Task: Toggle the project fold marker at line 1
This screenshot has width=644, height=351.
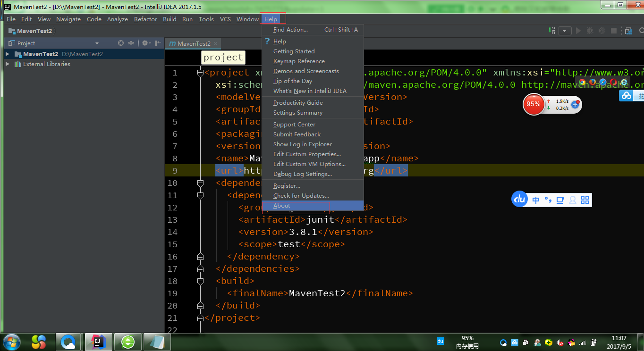Action: point(200,73)
